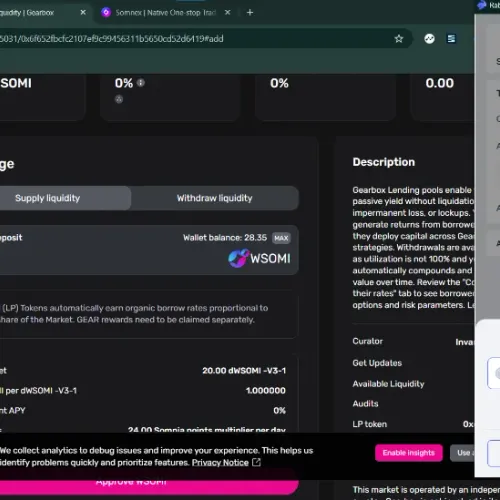Click the small round icon under 0%

tap(119, 99)
